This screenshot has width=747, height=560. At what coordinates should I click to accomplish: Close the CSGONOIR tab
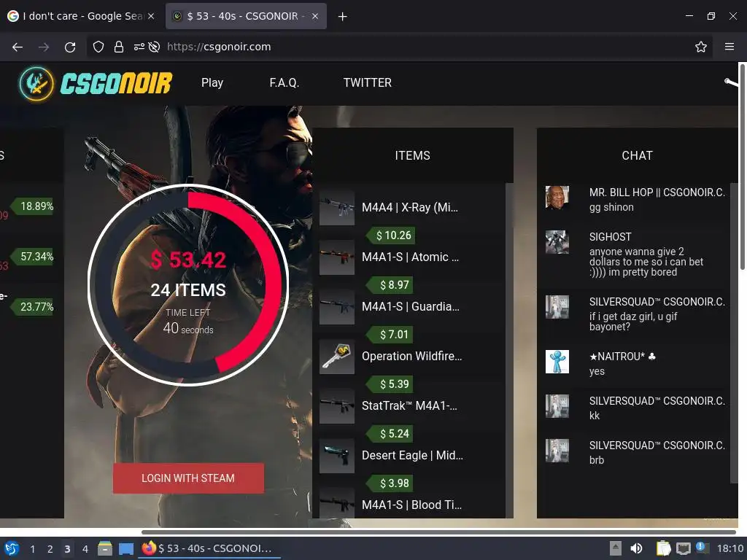click(x=315, y=16)
